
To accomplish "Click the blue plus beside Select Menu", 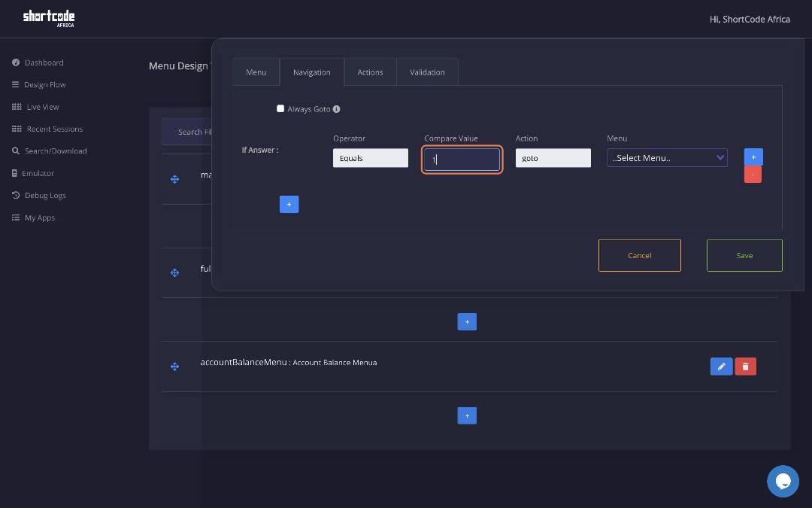I will [x=753, y=157].
